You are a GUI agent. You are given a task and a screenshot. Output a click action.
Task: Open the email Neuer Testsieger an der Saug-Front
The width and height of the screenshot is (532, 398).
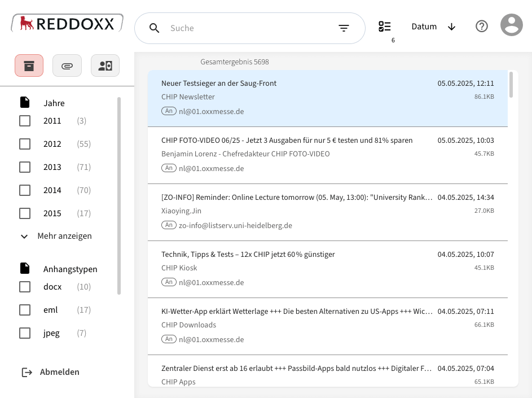[x=327, y=98]
